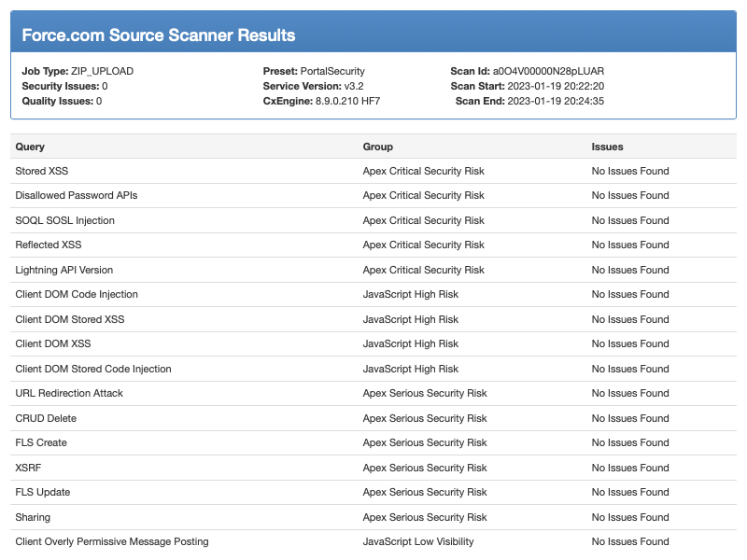Select the XSRF query row
The height and width of the screenshot is (560, 747).
point(373,468)
